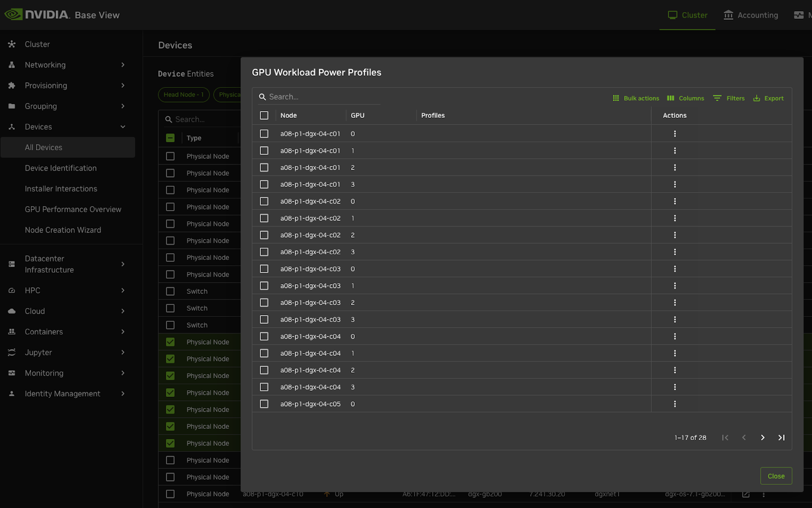The image size is (812, 508).
Task: Tick the checkbox for a08-p1-dgx-04-c04 GPU 3
Action: [x=264, y=387]
